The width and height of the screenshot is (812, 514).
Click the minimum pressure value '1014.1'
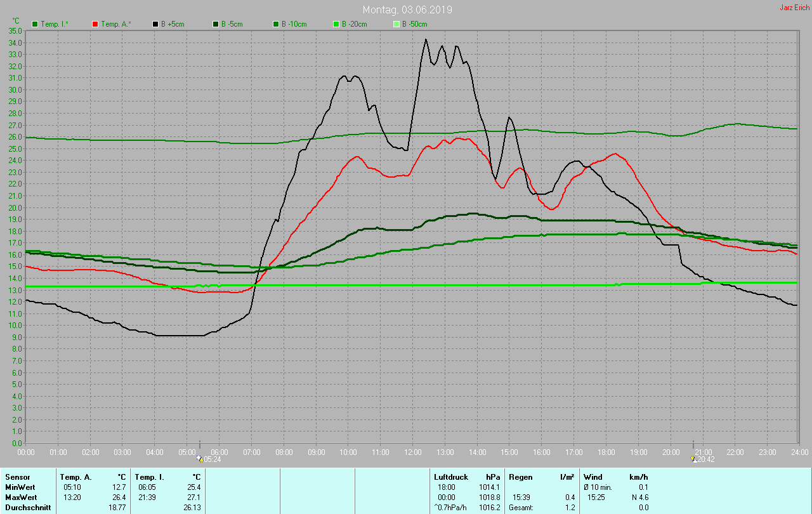pos(489,487)
